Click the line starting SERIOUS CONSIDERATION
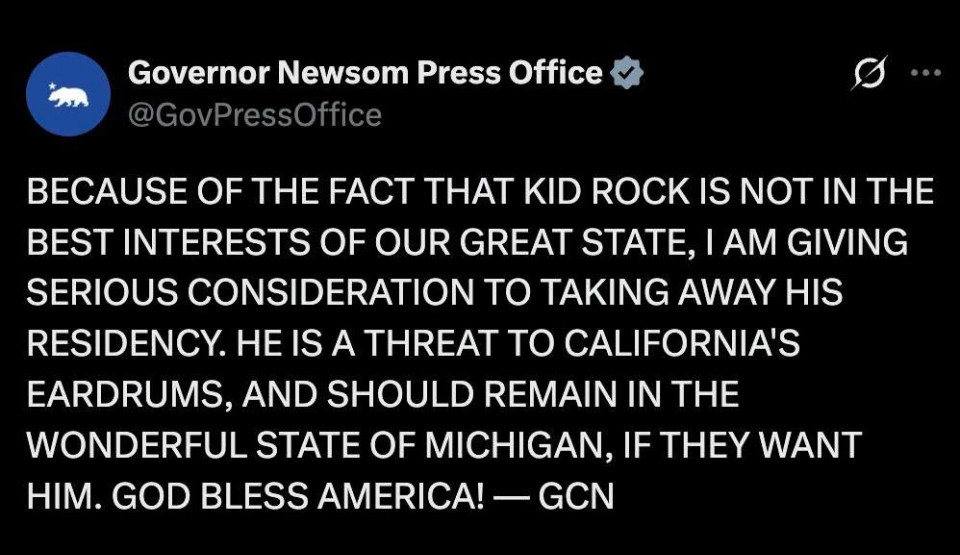Image resolution: width=960 pixels, height=555 pixels. pos(435,292)
